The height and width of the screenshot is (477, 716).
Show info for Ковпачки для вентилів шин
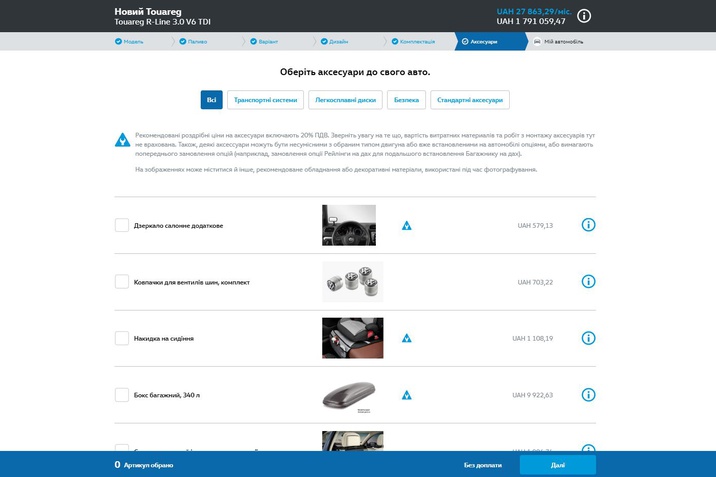(588, 281)
